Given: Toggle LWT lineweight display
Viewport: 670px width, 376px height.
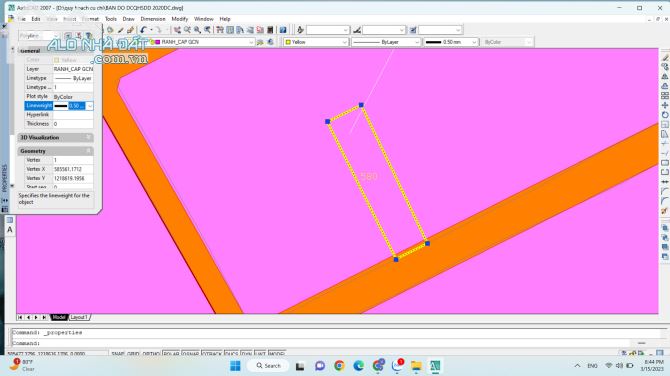Looking at the screenshot, I should [260, 354].
